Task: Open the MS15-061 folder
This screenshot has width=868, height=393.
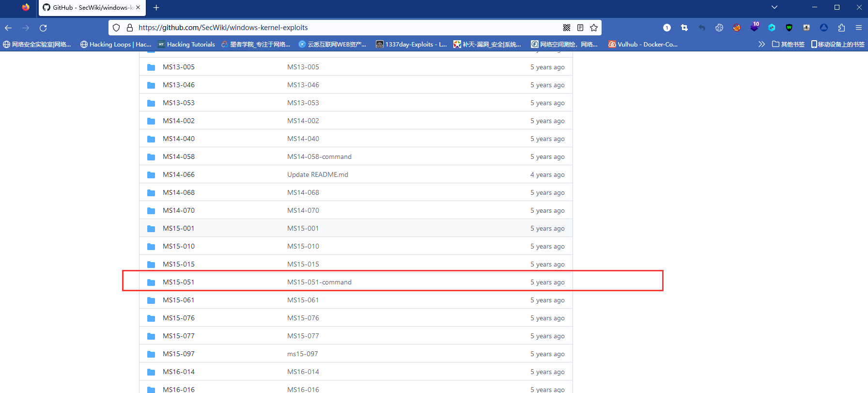Action: tap(179, 300)
